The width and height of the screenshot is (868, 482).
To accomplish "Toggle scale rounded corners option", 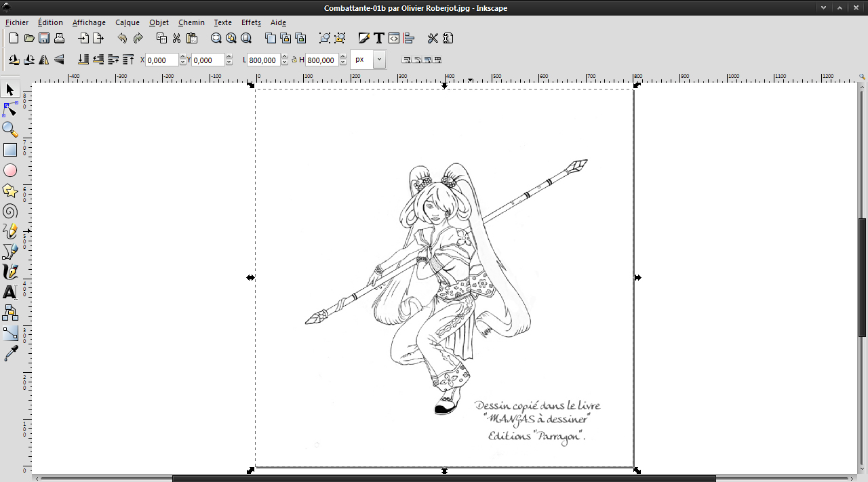I will 417,60.
